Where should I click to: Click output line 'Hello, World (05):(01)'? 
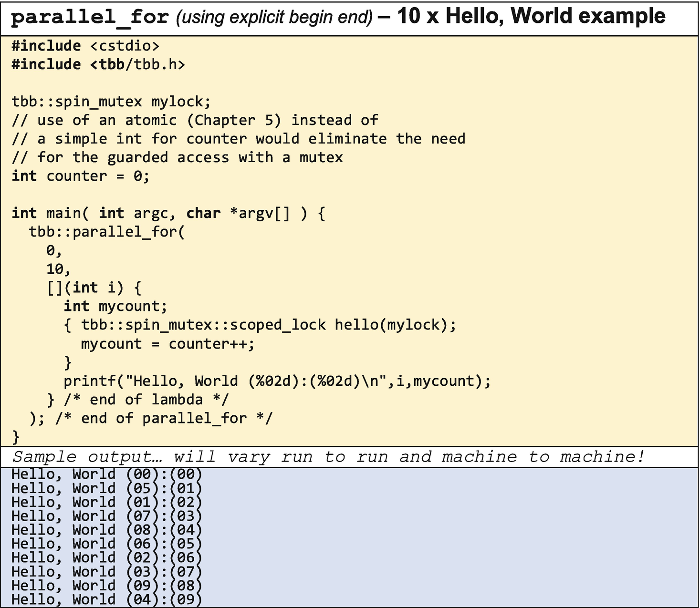click(107, 488)
